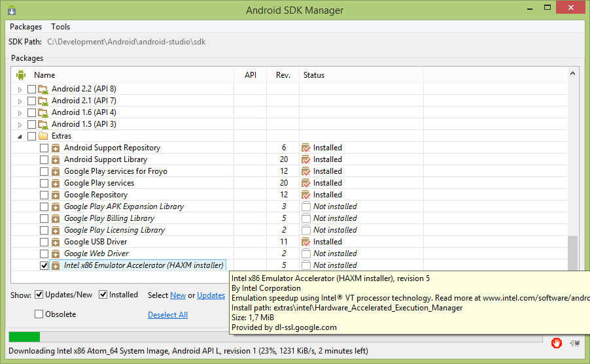Click the Deselect All link
Screen dimensions: 590x364
(168, 315)
